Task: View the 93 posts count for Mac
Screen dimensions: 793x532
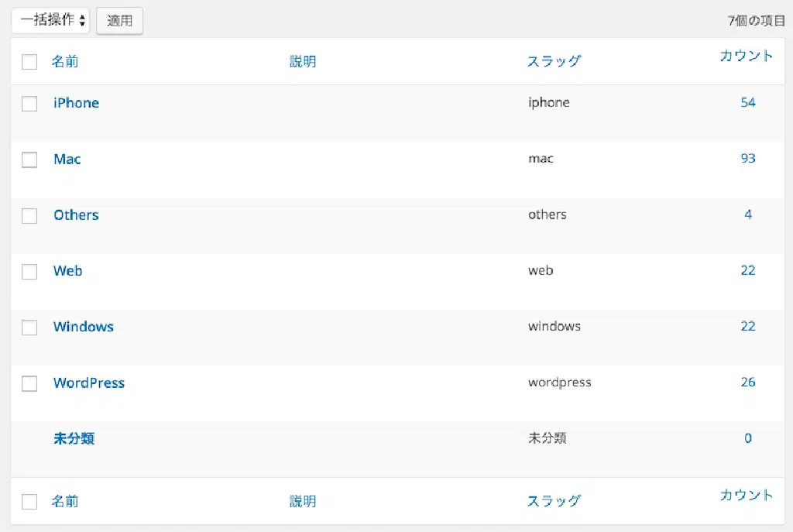Action: (747, 159)
